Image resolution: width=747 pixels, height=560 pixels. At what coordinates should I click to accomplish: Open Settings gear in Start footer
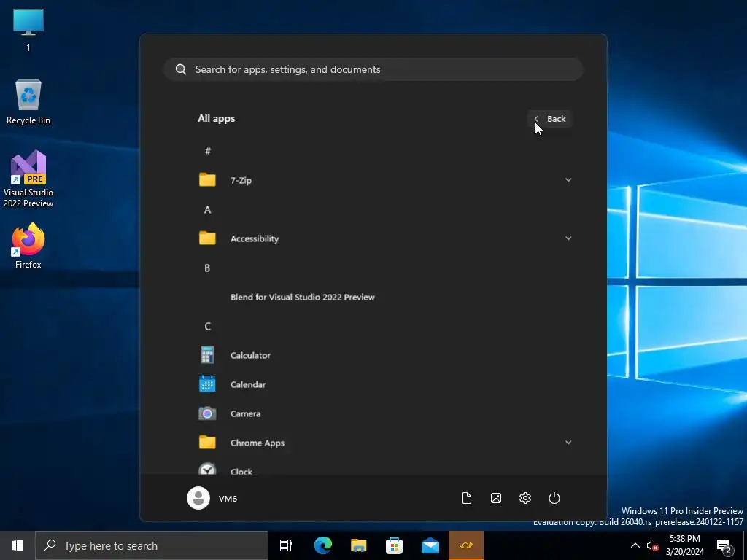pos(525,498)
